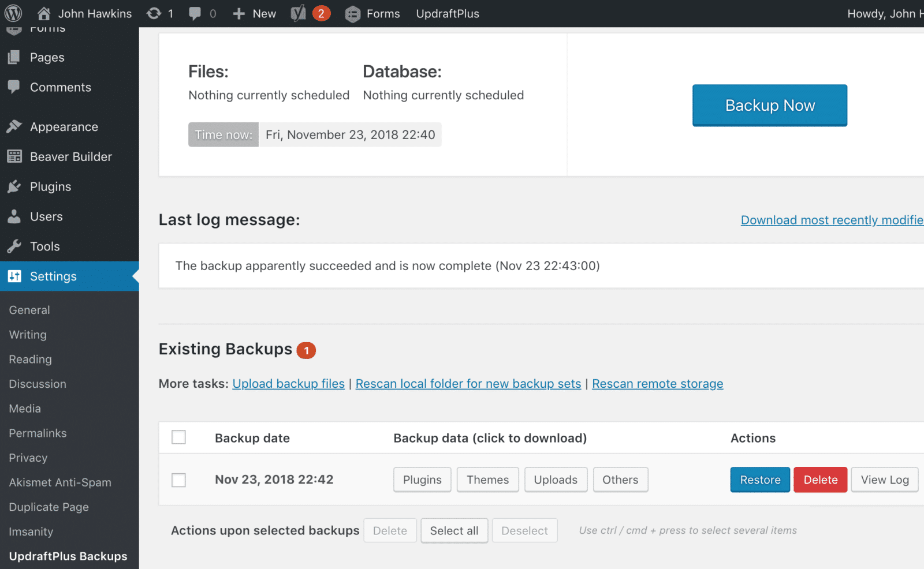
Task: Tick the select-all checkbox in backup table header
Action: pos(179,437)
